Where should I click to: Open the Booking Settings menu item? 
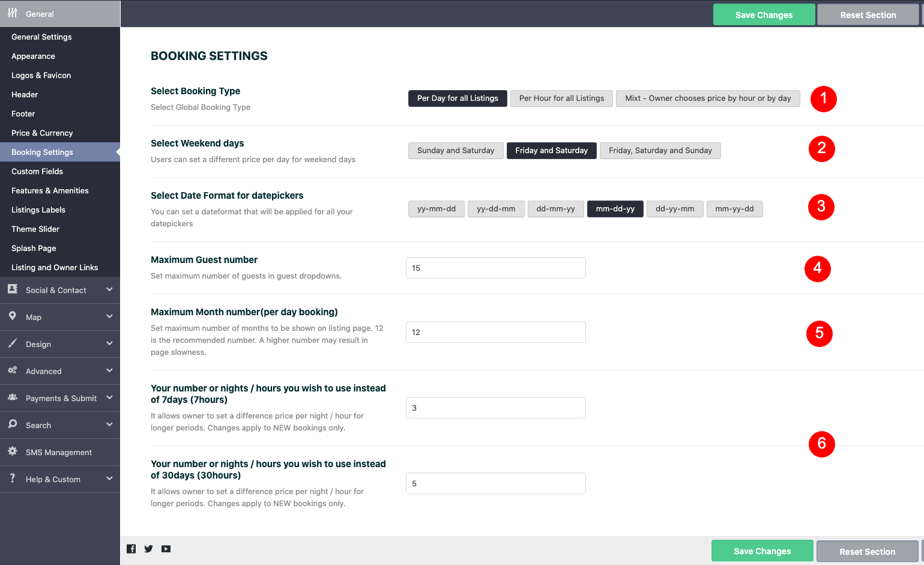pos(41,152)
